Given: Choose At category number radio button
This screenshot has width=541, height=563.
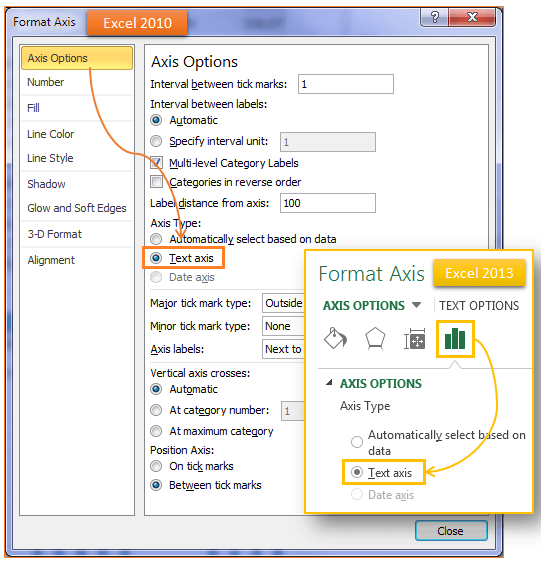Looking at the screenshot, I should pyautogui.click(x=156, y=410).
